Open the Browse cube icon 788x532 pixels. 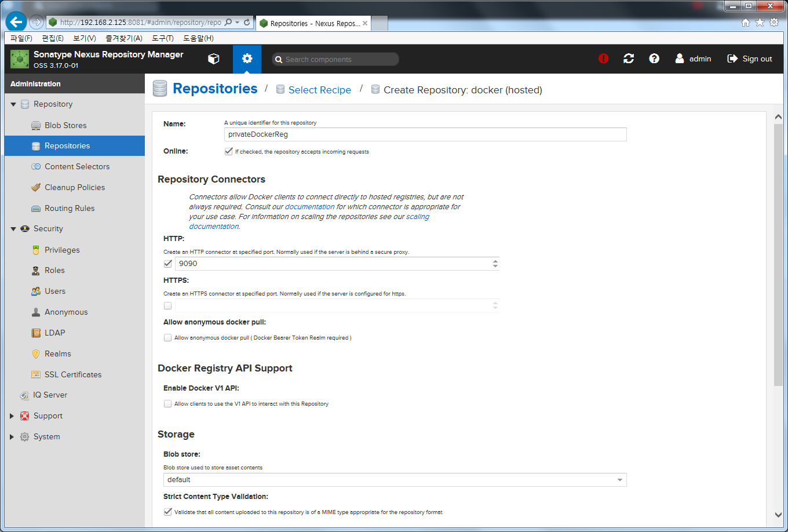[214, 59]
